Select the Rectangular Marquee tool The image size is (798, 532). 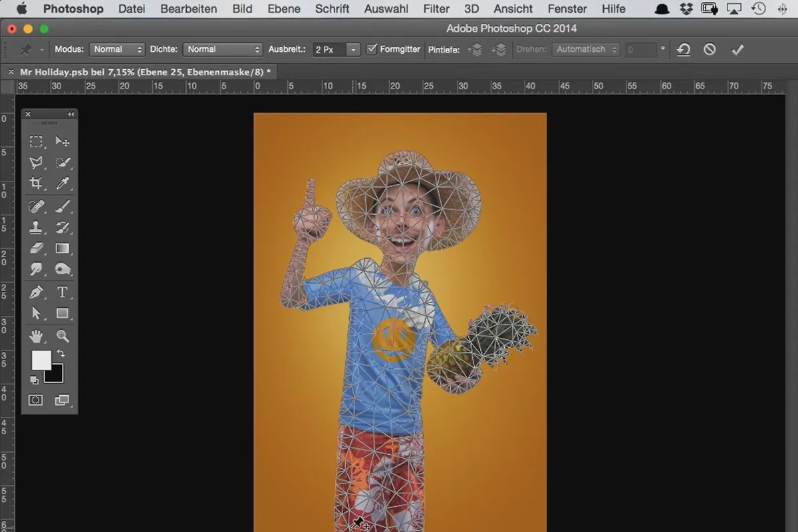36,141
